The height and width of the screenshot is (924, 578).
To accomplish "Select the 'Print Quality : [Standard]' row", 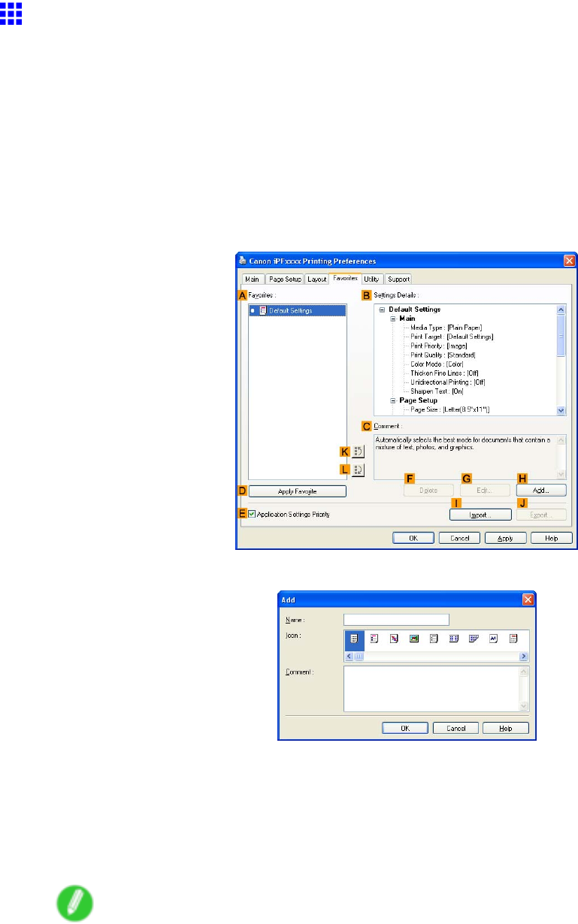I will coord(443,355).
